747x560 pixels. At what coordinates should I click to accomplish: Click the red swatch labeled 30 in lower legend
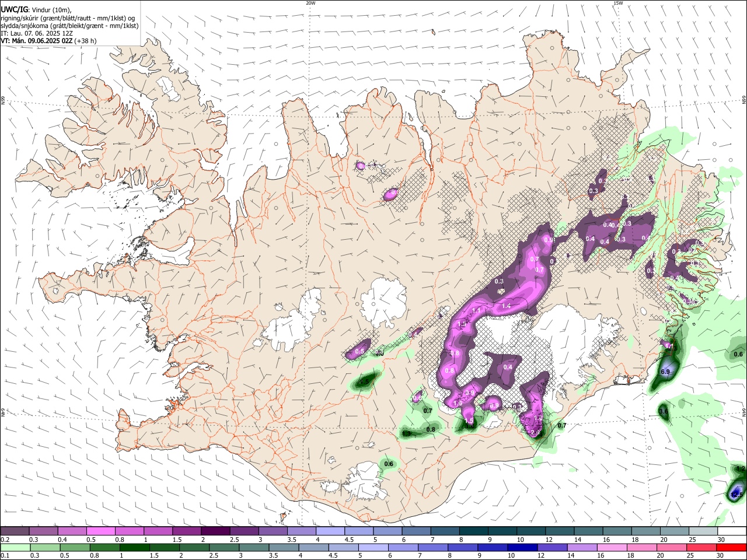[x=731, y=547]
